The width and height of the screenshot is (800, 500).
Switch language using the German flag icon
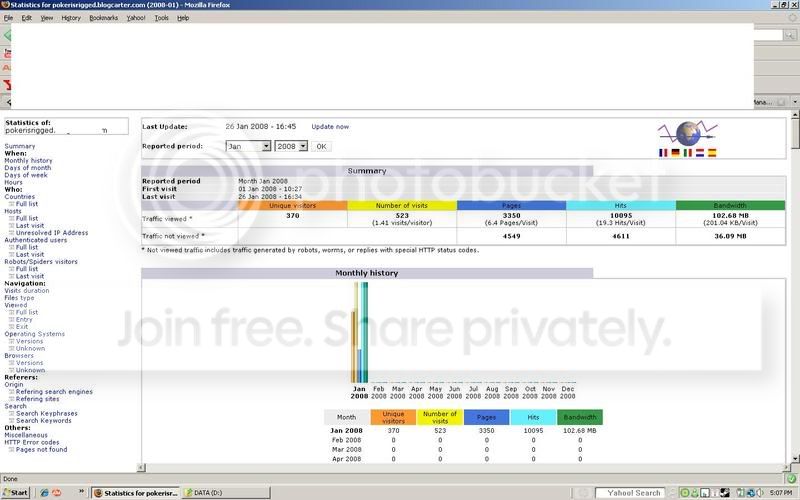tap(676, 153)
